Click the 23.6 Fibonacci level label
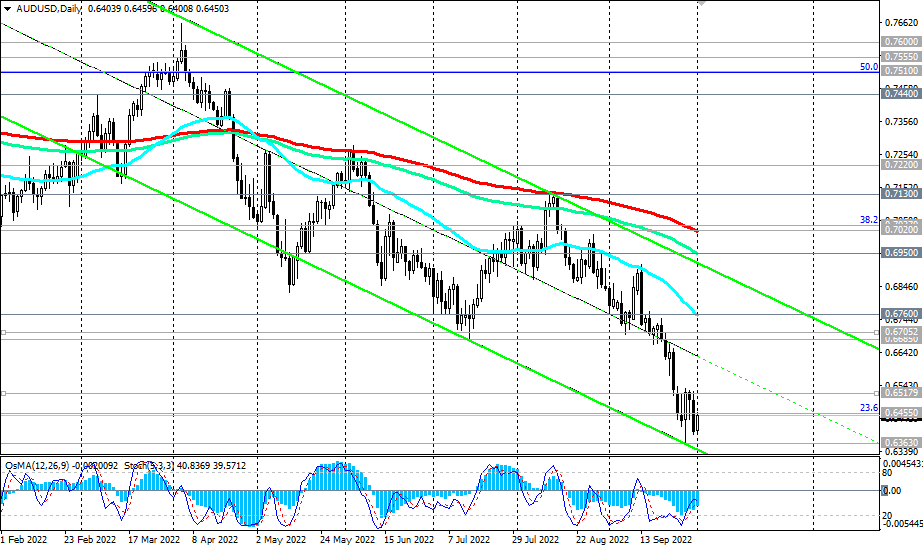Viewport: 923px width, 549px height. point(869,408)
